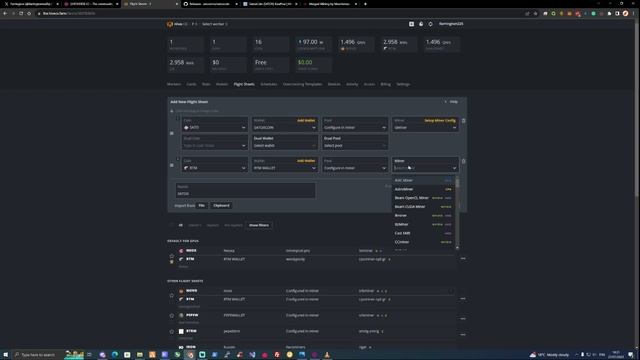Favorite the NEOX/RTM flight sheet with star
The image size is (640, 360).
click(171, 256)
